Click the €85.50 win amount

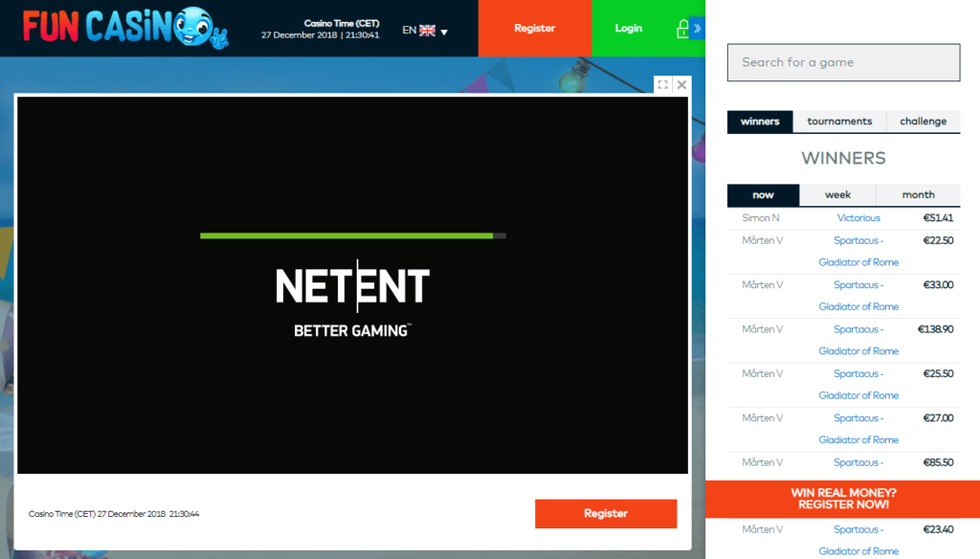(938, 462)
